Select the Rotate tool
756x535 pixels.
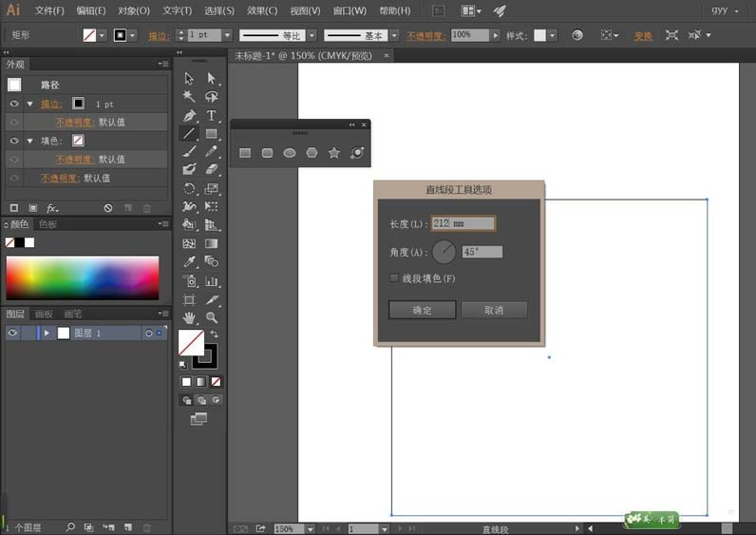(189, 188)
